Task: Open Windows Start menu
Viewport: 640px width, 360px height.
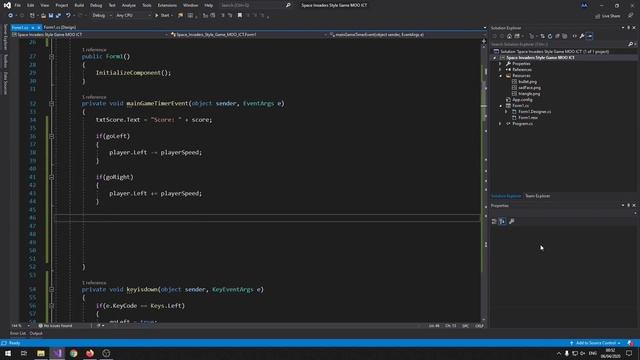Action: coord(8,353)
